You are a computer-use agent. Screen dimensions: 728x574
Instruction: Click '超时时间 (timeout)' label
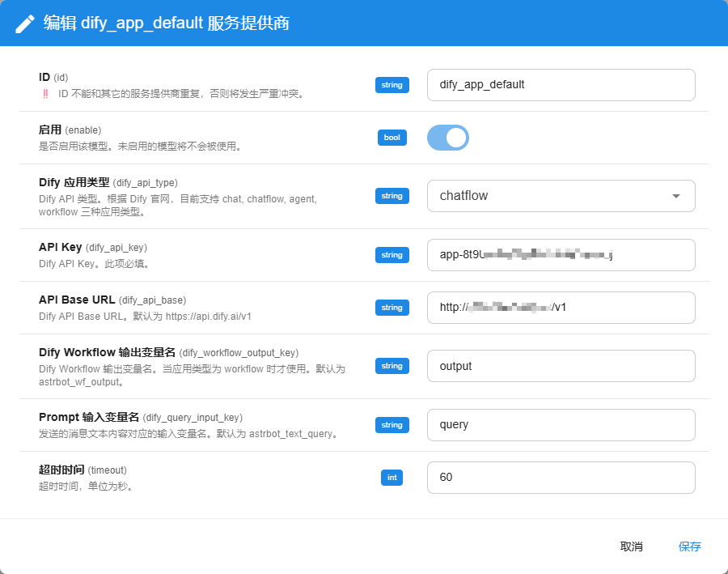click(x=83, y=470)
